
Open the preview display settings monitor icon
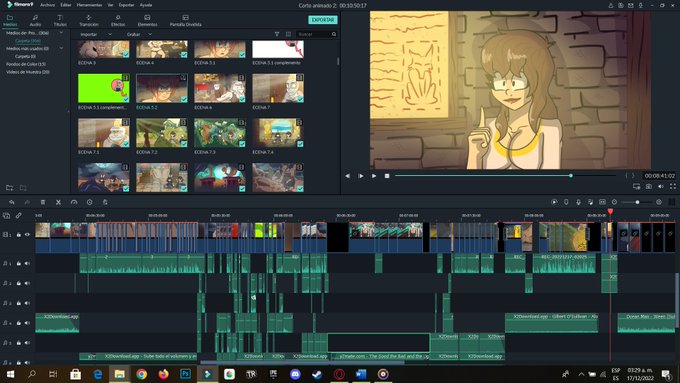pos(636,187)
